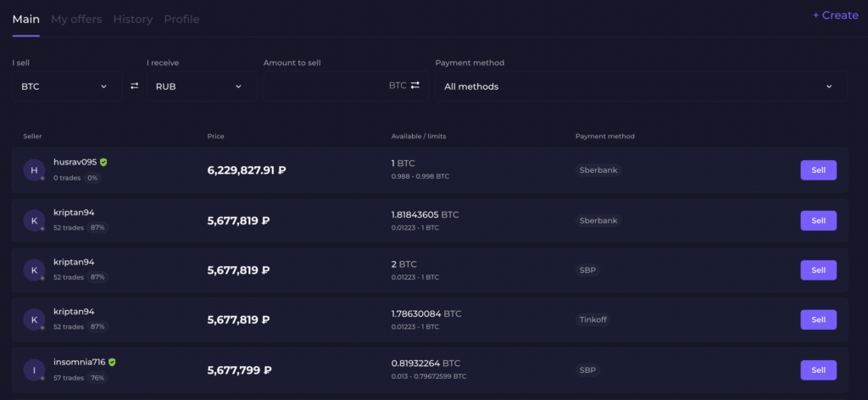This screenshot has height=400, width=868.
Task: Open the History tab
Action: pos(133,19)
